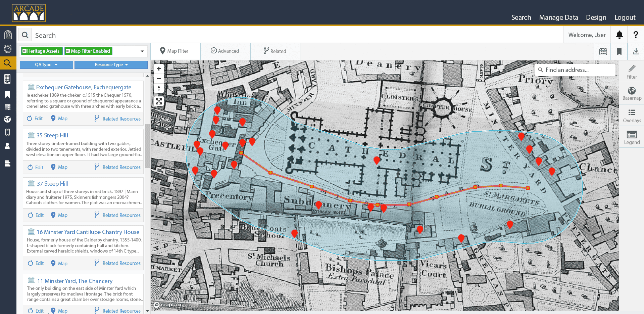Open the Resource Type dropdown

(x=111, y=65)
